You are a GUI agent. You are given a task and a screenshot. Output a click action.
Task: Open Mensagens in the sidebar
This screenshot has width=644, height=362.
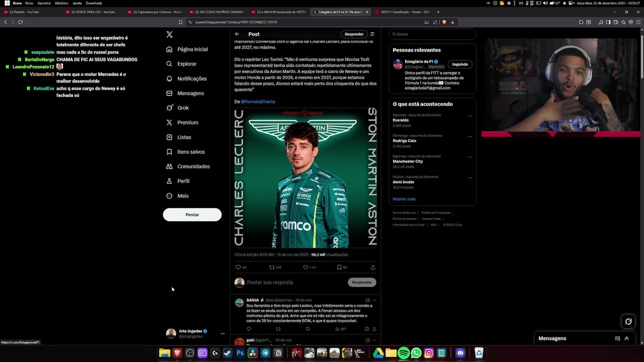pyautogui.click(x=185, y=93)
